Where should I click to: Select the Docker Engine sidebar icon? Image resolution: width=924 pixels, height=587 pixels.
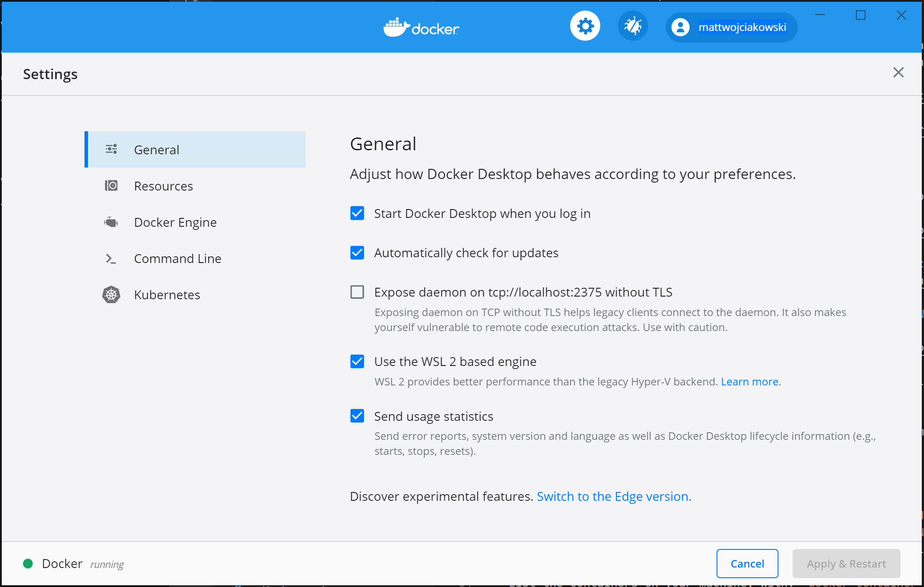coord(111,222)
